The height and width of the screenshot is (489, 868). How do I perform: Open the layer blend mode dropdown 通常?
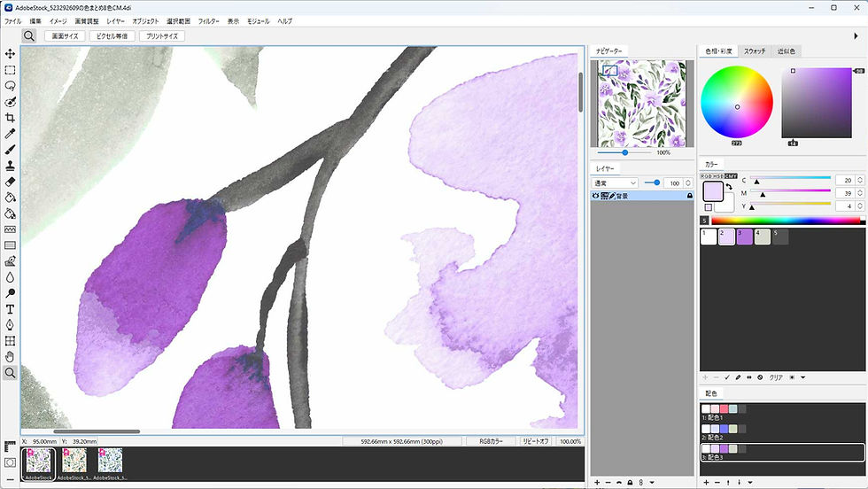point(615,182)
